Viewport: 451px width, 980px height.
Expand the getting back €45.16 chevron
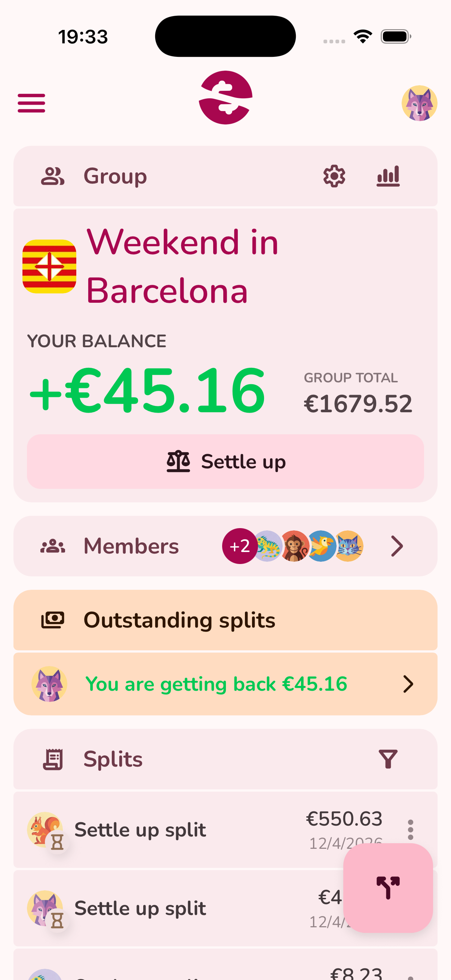pyautogui.click(x=408, y=684)
